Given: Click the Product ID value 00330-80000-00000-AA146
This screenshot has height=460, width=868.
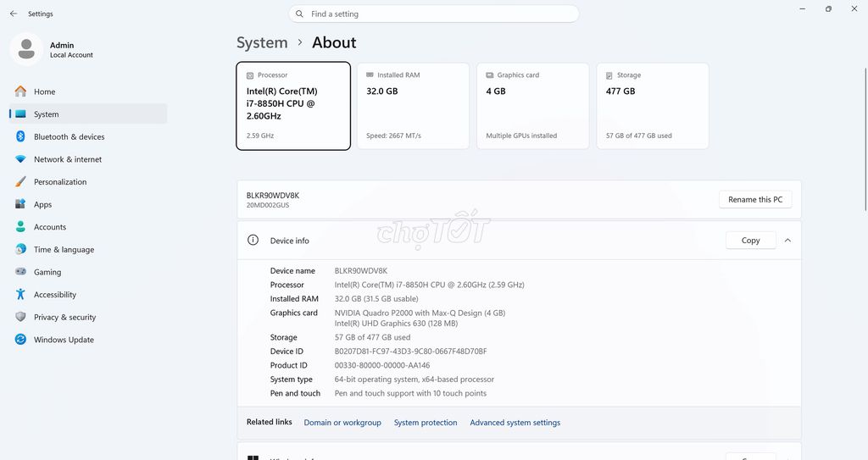Looking at the screenshot, I should (x=382, y=365).
